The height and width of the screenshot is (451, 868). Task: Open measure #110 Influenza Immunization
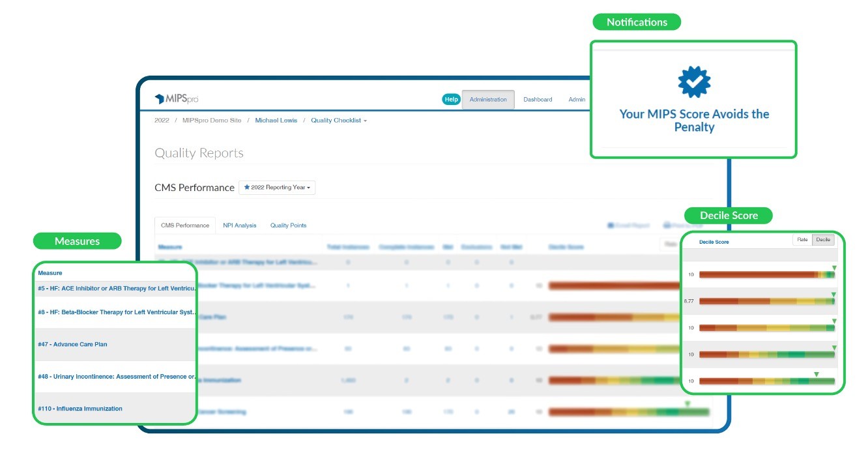[80, 409]
